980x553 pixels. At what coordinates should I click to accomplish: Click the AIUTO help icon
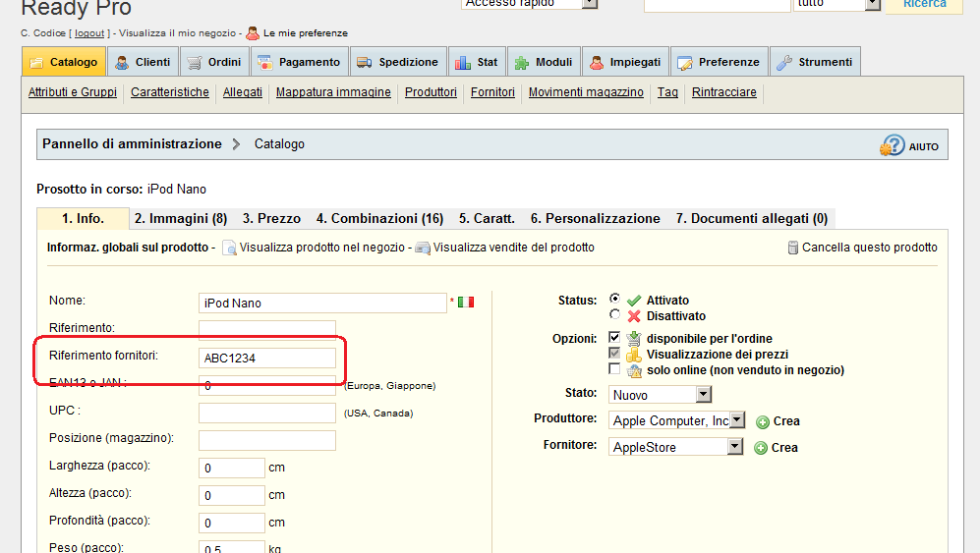click(x=892, y=145)
